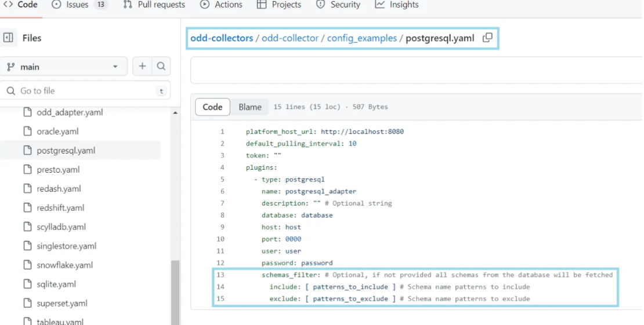Image resolution: width=644 pixels, height=325 pixels.
Task: Expand the main branch dropdown
Action: point(63,67)
